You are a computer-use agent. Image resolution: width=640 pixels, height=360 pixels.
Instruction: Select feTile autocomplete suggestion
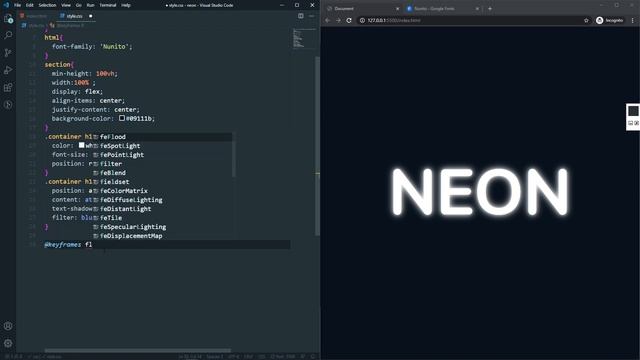[x=162, y=218]
